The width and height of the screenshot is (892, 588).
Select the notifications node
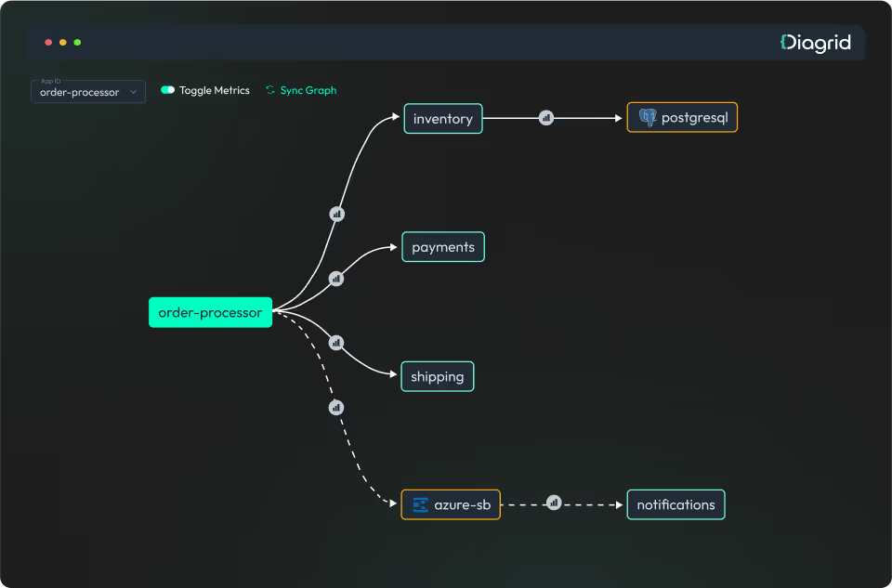pyautogui.click(x=676, y=504)
